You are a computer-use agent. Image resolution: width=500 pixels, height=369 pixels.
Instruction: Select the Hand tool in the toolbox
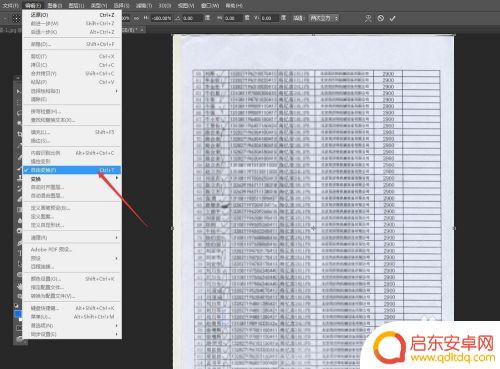click(20, 286)
